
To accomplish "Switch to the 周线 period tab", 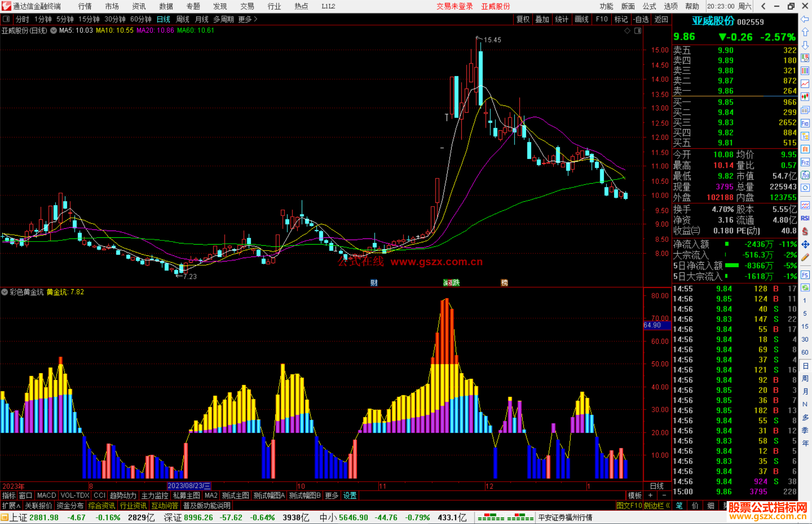I will (183, 19).
